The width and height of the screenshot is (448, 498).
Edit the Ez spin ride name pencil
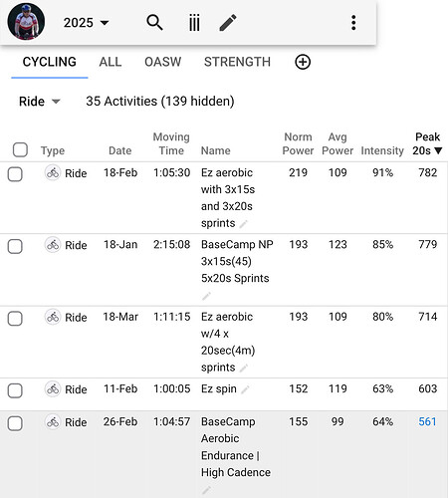(x=245, y=389)
